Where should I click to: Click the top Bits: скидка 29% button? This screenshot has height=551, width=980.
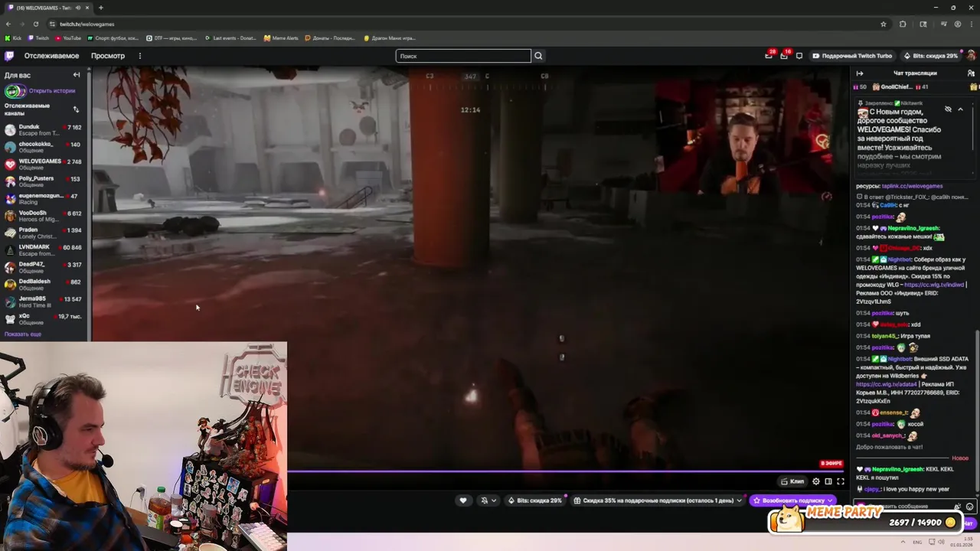(x=930, y=56)
